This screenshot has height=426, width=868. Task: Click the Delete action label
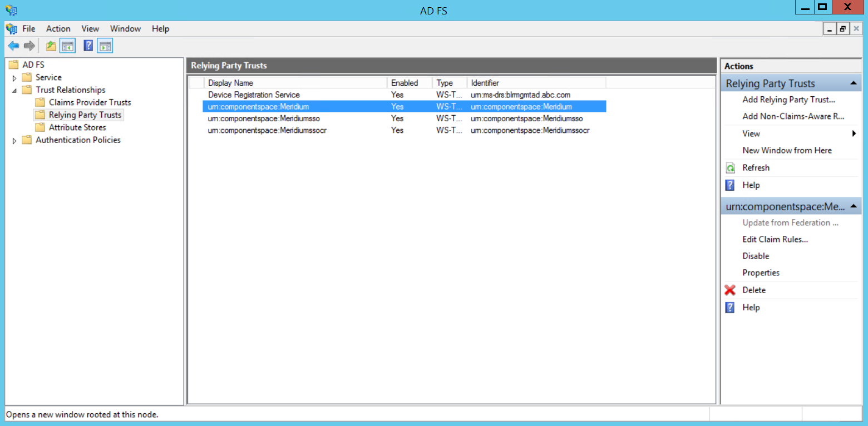(754, 290)
